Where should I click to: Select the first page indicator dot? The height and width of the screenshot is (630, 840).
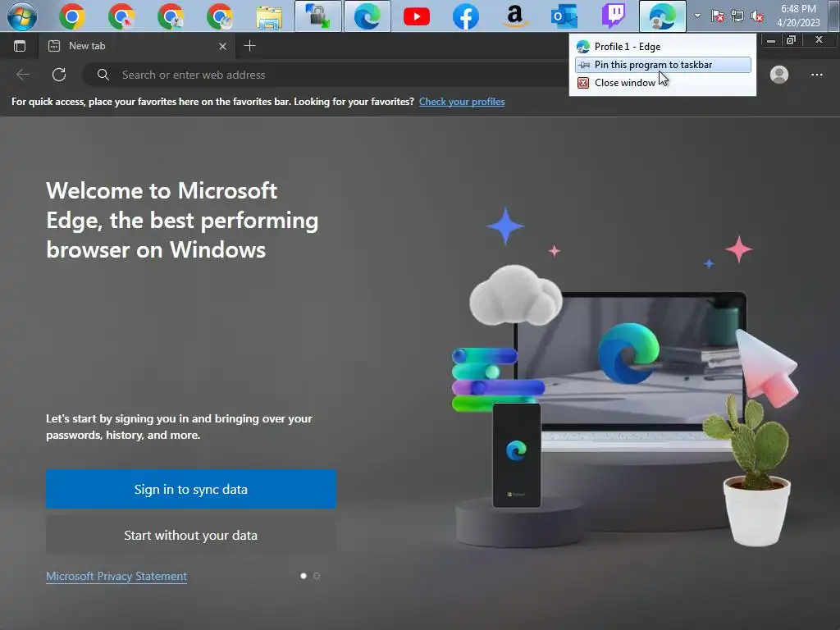point(304,576)
